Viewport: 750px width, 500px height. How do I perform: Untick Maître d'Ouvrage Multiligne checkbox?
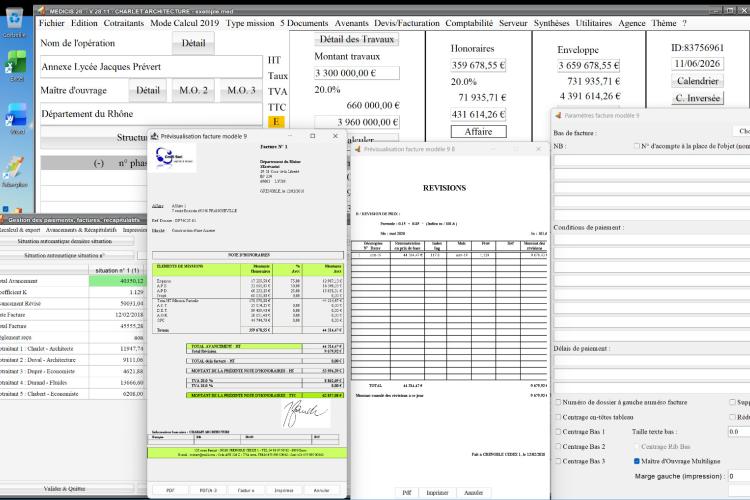pyautogui.click(x=637, y=461)
